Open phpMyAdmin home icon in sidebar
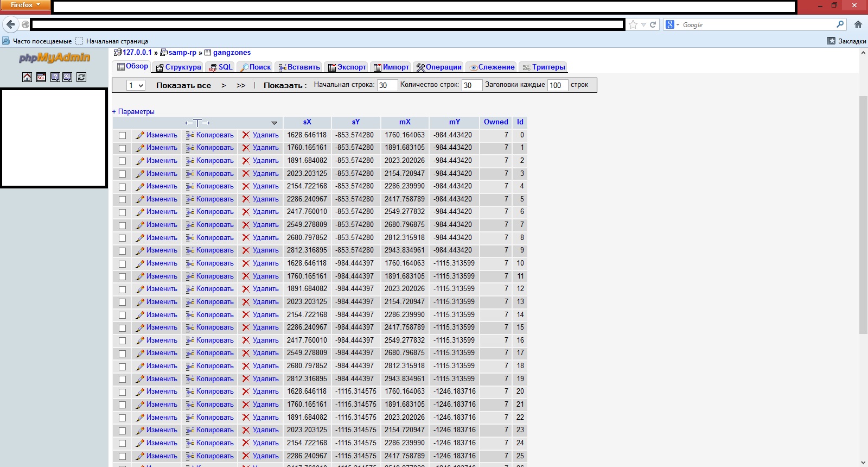868x467 pixels. (27, 77)
